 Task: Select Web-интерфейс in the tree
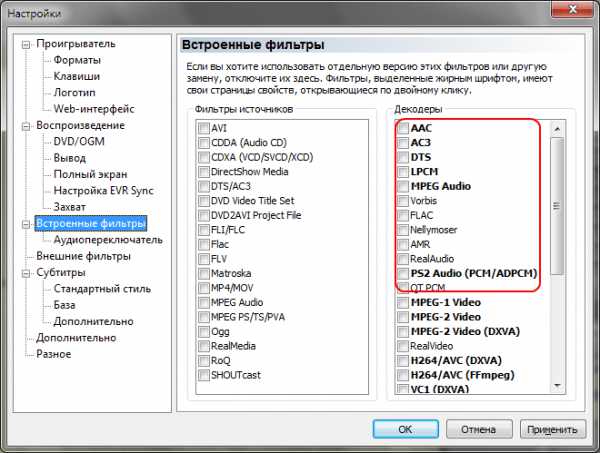[x=94, y=109]
